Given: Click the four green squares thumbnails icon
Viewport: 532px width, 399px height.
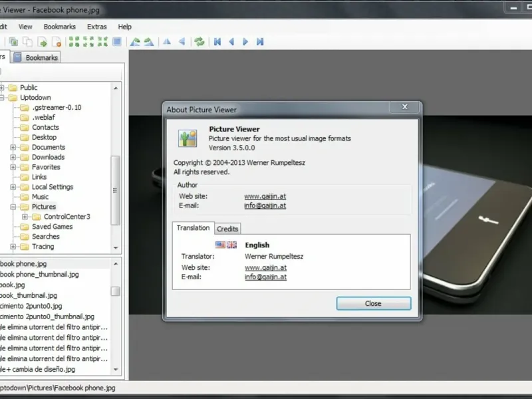Looking at the screenshot, I should click(74, 42).
